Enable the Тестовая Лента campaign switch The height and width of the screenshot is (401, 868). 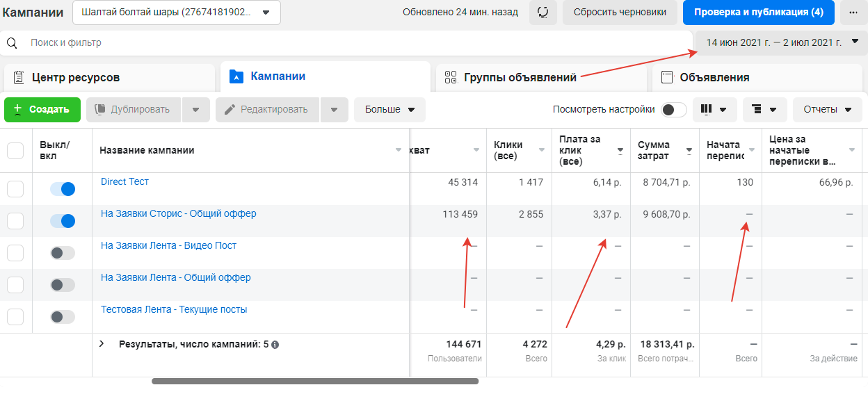point(63,317)
